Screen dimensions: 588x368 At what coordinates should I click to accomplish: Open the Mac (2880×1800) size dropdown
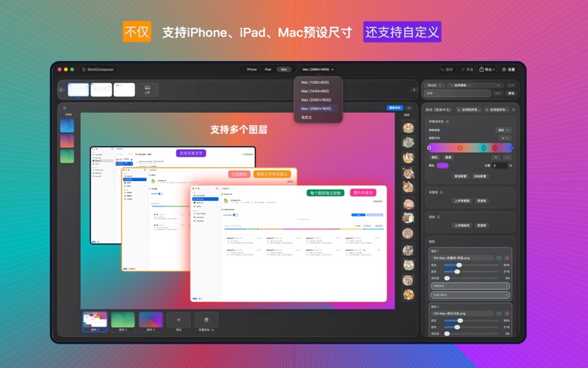[318, 69]
